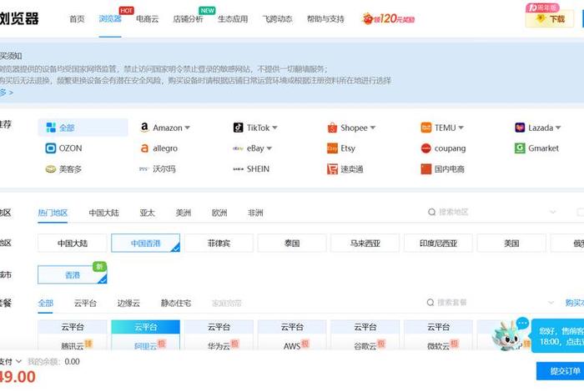Expand the Lazada dropdown arrow
The height and width of the screenshot is (392, 584).
(558, 128)
